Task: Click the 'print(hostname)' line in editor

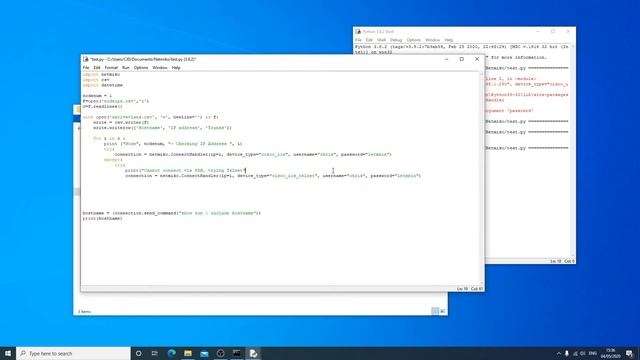Action: coord(102,218)
